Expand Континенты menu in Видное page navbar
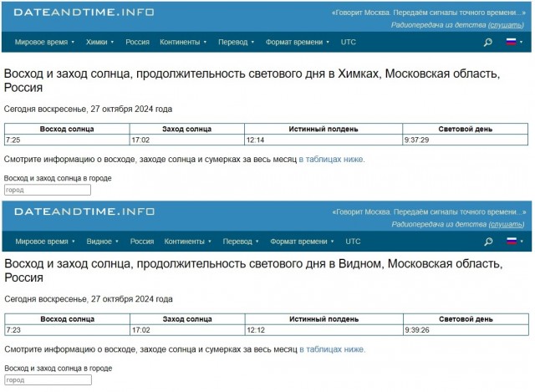The width and height of the screenshot is (535, 392). click(x=187, y=242)
